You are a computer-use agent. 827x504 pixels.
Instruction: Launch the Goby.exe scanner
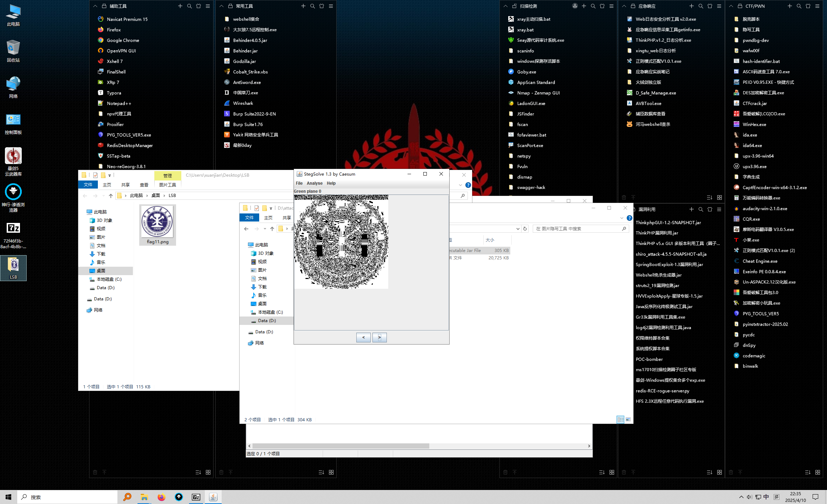[526, 71]
